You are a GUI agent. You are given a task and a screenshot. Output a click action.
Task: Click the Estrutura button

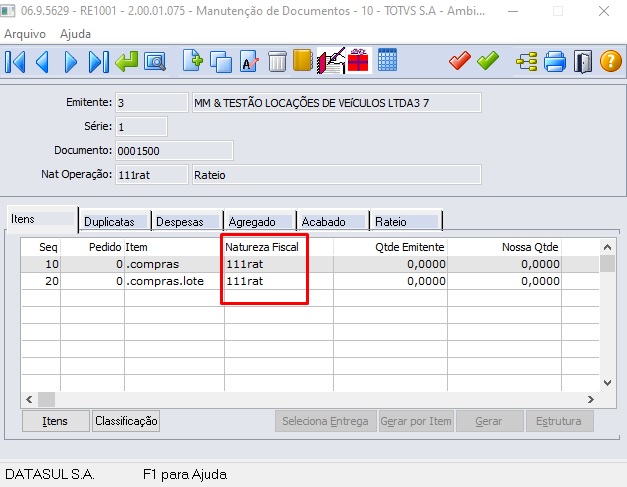coord(559,421)
